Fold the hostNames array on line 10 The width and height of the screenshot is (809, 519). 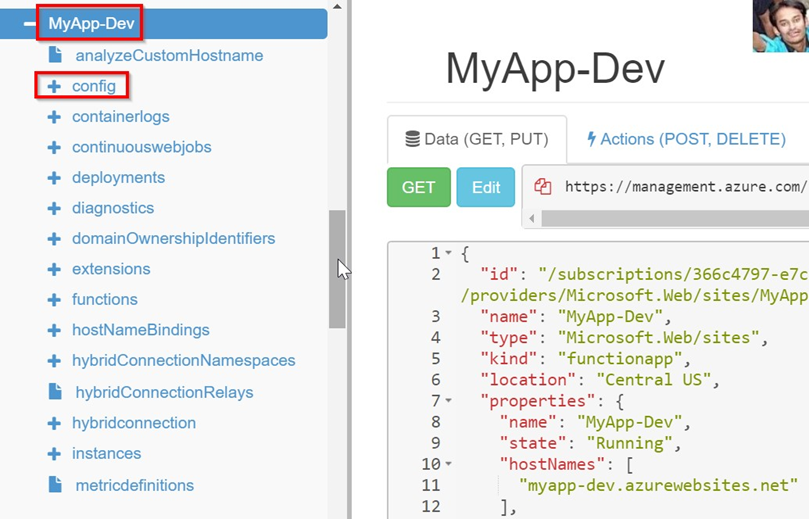tap(449, 465)
